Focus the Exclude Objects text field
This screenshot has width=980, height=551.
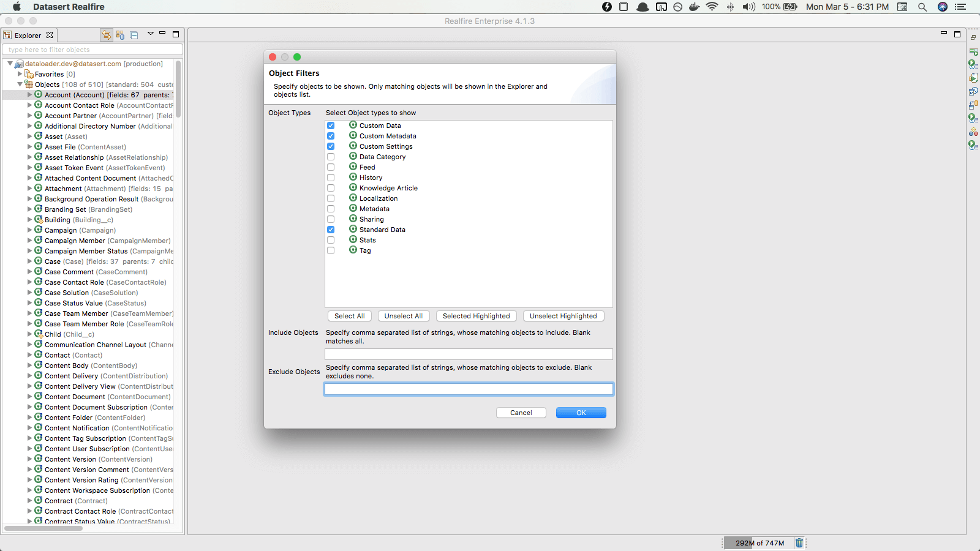tap(469, 389)
